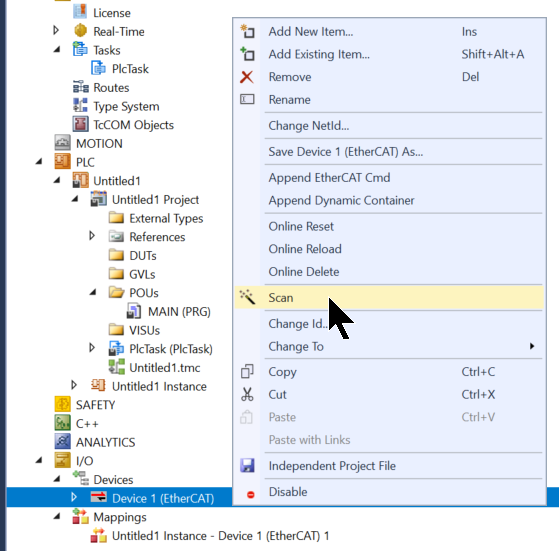
Task: Click the SAFETY node icon
Action: point(62,405)
